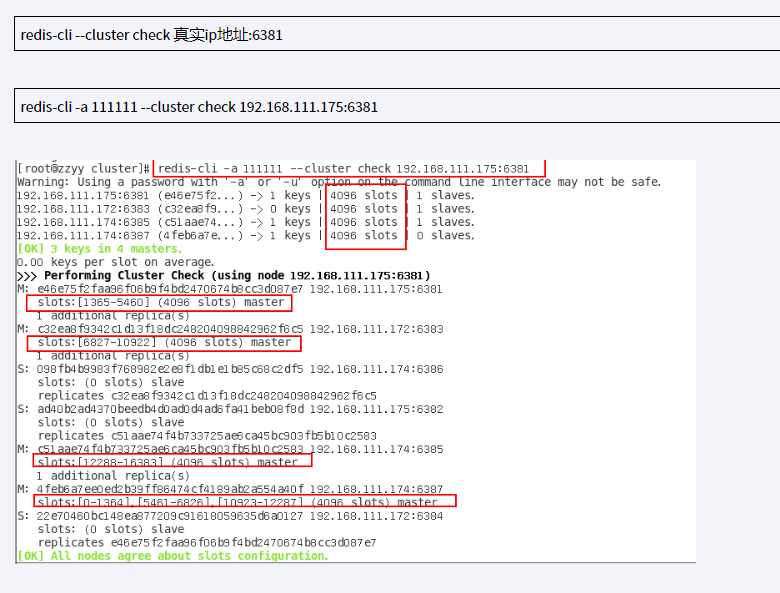The width and height of the screenshot is (780, 593).
Task: Click the 'Warning: Using a password' line
Action: [339, 182]
